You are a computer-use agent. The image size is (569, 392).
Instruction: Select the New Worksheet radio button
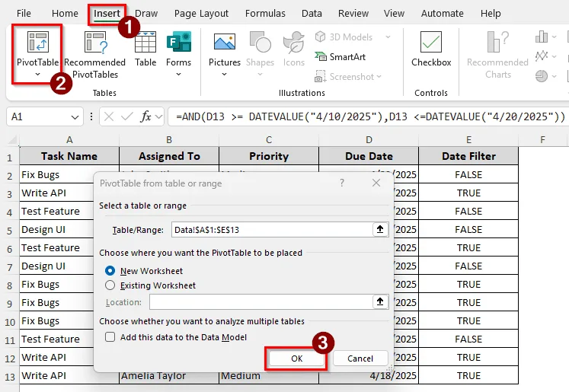110,270
